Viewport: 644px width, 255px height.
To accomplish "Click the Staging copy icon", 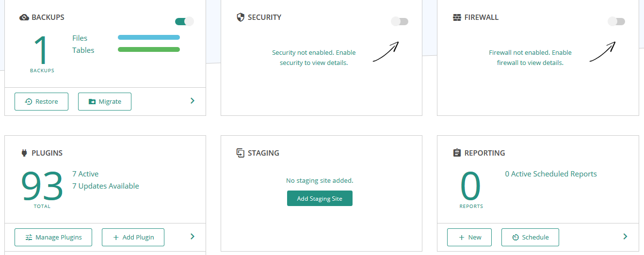I will (x=240, y=153).
